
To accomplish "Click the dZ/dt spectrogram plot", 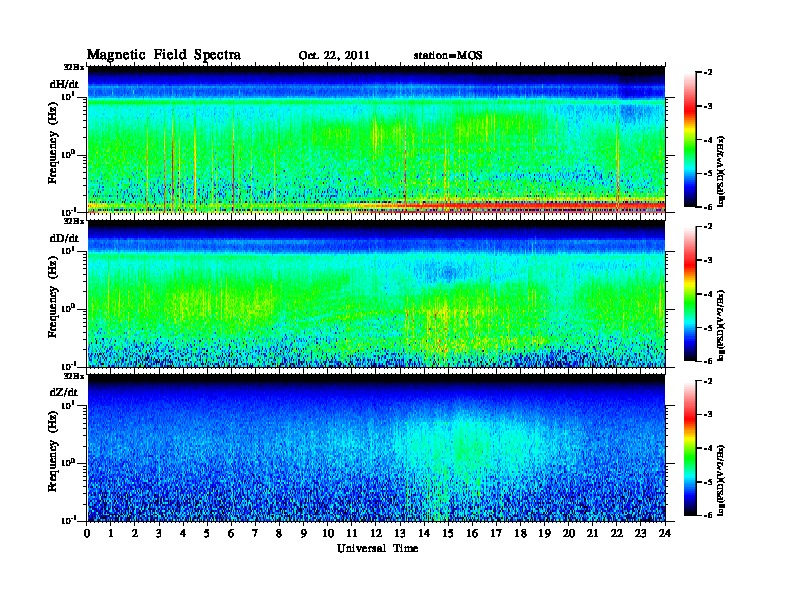I will click(x=376, y=448).
